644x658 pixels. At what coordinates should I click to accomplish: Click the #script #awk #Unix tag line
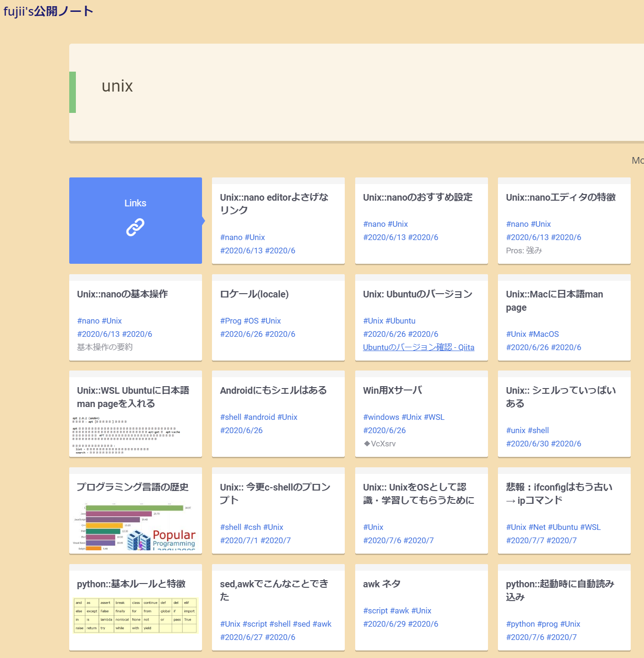tap(397, 611)
